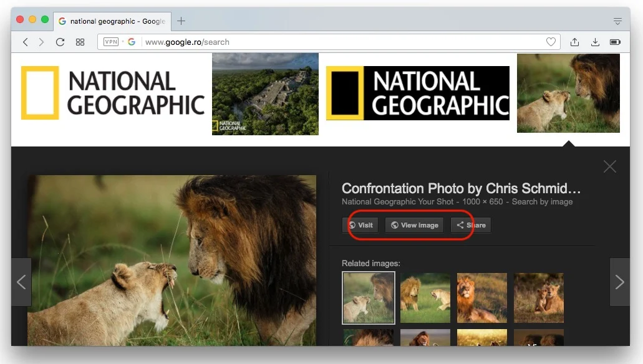Open the speed dial grid icon
Screen dimensions: 643x364
[80, 42]
